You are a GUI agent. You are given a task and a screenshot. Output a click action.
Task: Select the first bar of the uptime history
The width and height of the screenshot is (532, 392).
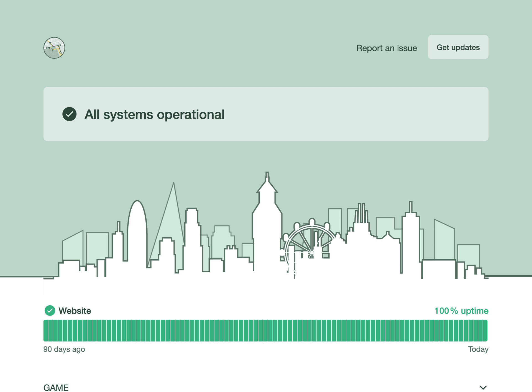coord(46,330)
